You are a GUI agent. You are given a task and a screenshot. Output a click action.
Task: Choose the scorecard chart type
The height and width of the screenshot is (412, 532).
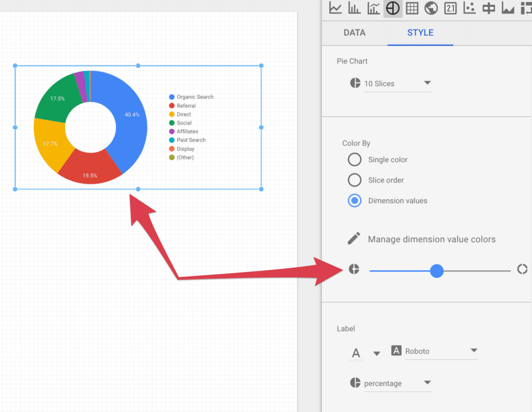click(x=450, y=8)
